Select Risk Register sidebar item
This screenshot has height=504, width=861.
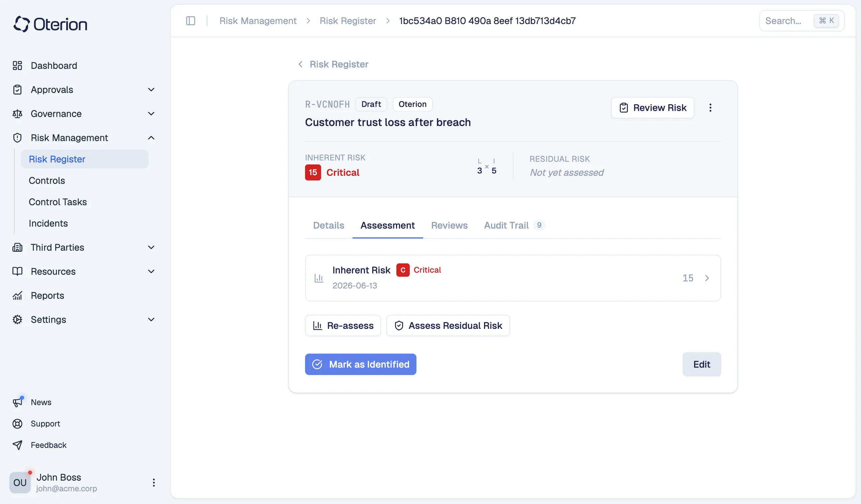(84, 159)
